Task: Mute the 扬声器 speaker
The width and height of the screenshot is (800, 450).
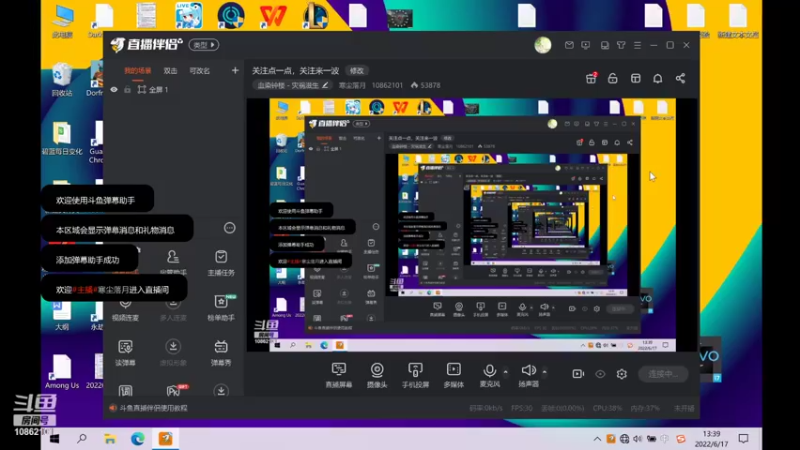Action: (529, 374)
